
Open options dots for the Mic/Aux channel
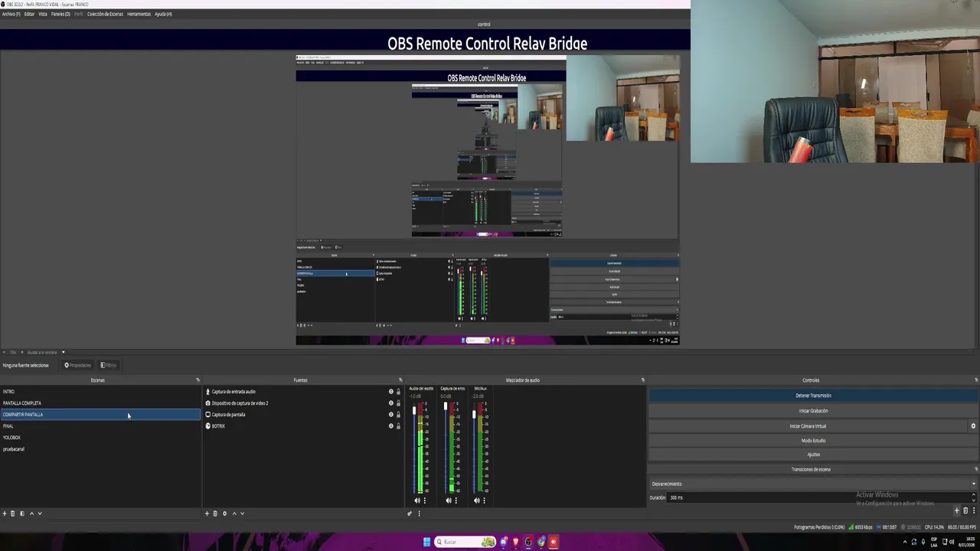[x=484, y=500]
